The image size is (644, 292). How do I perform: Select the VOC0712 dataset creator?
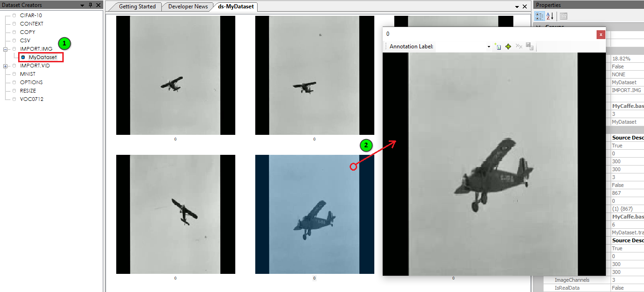pos(32,99)
